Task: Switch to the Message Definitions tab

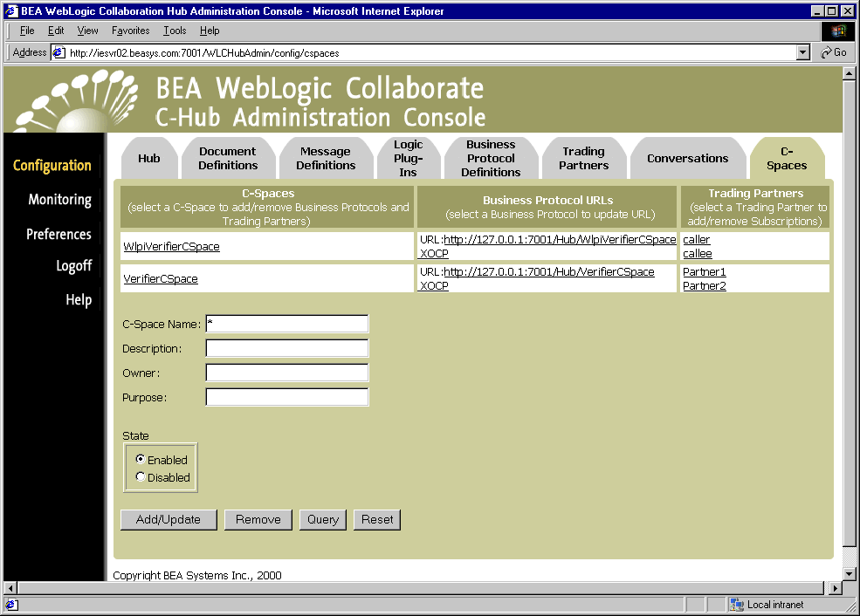Action: click(x=326, y=159)
